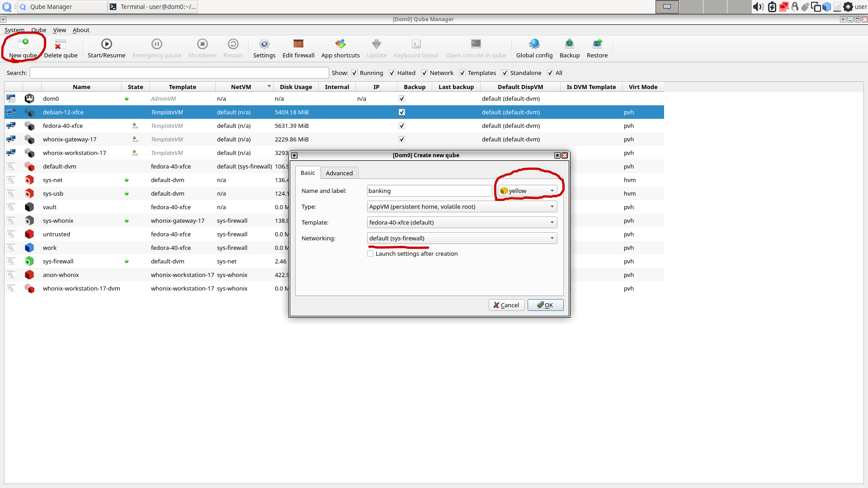Toggle backup checkbox for dom0
This screenshot has height=488, width=868.
click(402, 99)
